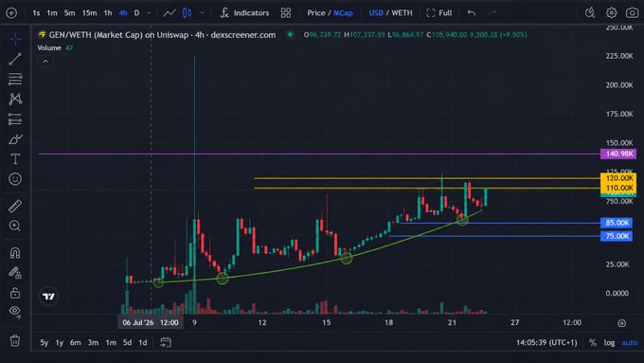Switch to the 1h interval
The height and width of the screenshot is (363, 644).
click(108, 13)
